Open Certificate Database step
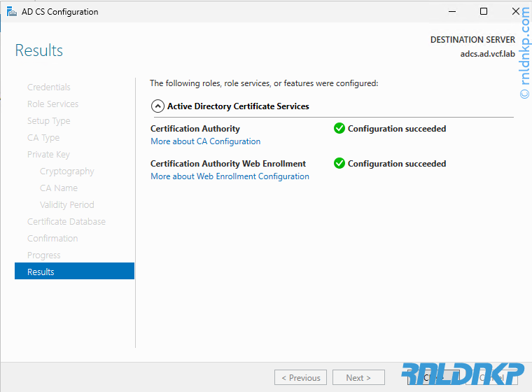Screen dimensions: 532x392 click(66, 222)
